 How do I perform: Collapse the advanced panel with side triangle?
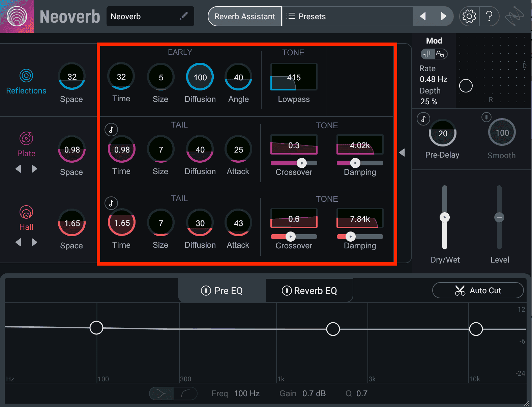tap(402, 153)
